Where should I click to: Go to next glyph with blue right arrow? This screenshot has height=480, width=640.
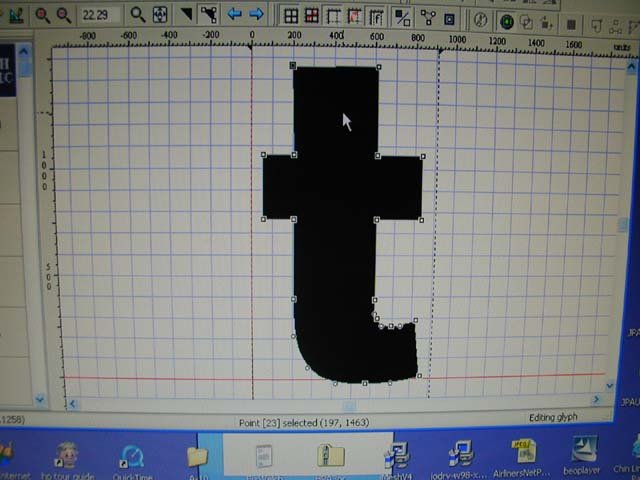pyautogui.click(x=256, y=15)
